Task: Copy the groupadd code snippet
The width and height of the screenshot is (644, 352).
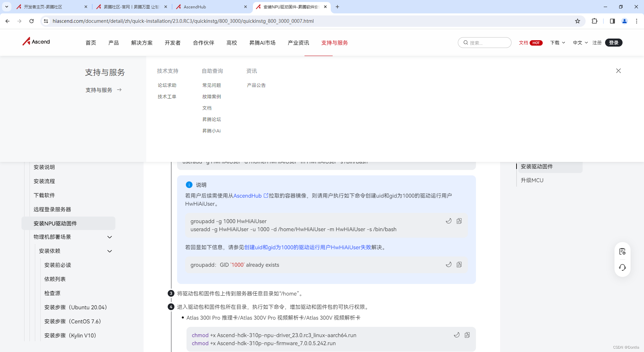Action: pyautogui.click(x=459, y=221)
